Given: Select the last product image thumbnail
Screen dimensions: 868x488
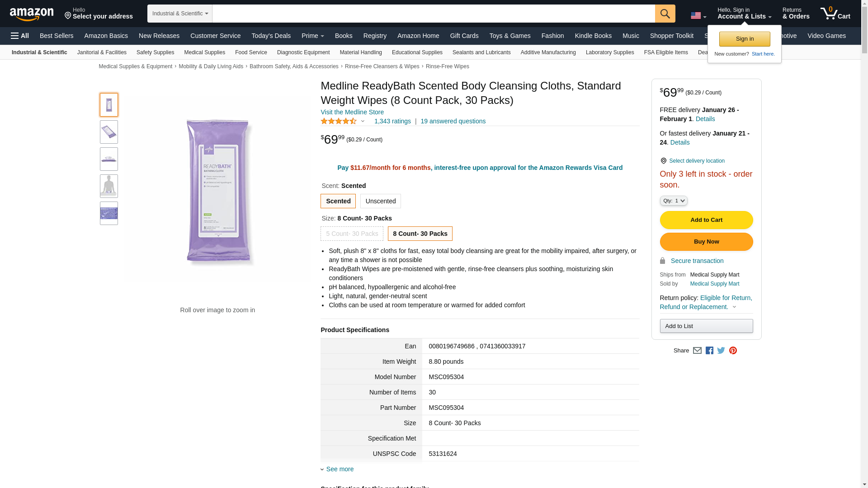Looking at the screenshot, I should pos(109,213).
